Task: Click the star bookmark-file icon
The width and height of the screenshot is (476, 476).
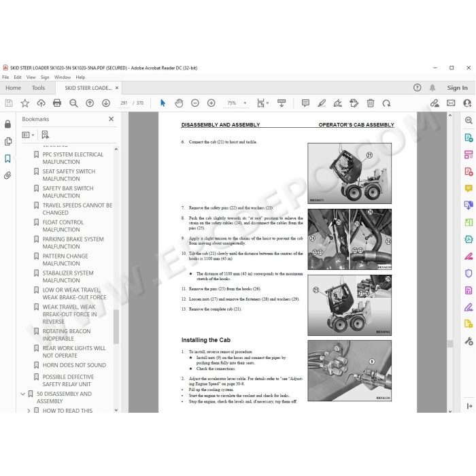Action: click(25, 103)
